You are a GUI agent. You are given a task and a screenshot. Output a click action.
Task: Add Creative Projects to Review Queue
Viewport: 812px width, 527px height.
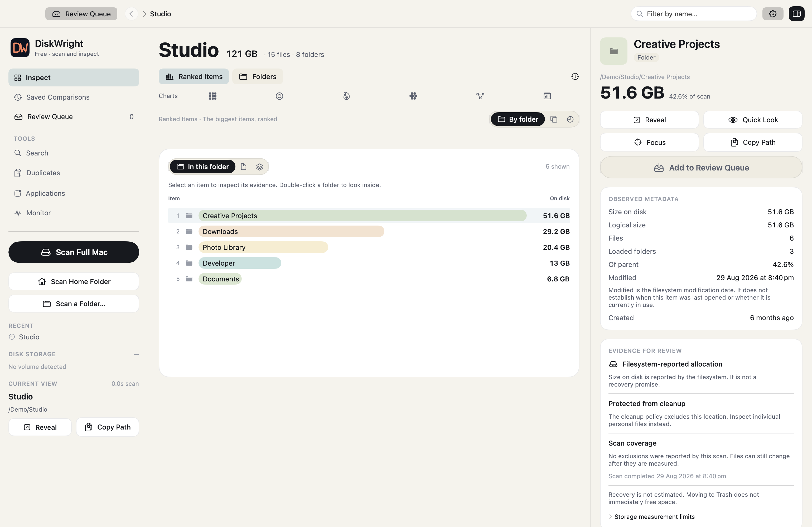701,168
